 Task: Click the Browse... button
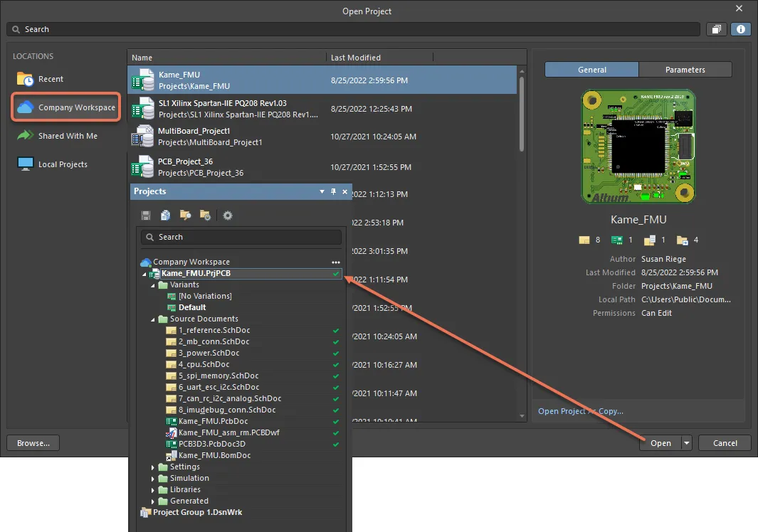click(x=33, y=443)
